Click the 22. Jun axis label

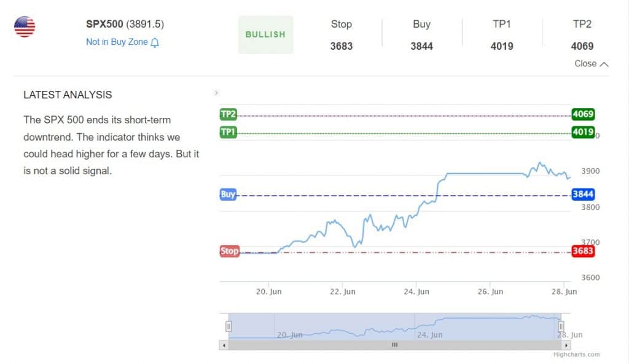[343, 292]
